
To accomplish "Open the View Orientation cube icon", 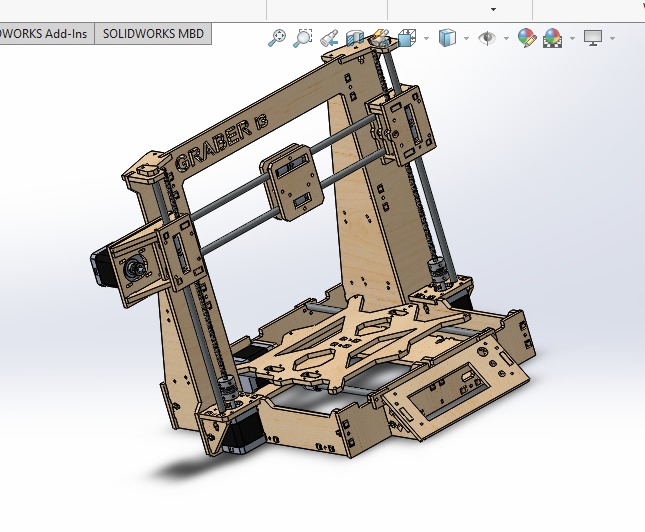I will click(x=407, y=38).
